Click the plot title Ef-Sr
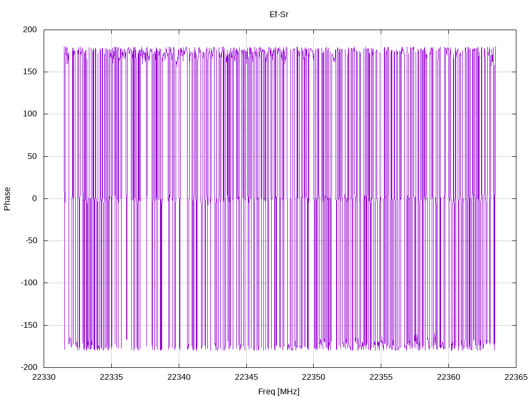 (279, 14)
